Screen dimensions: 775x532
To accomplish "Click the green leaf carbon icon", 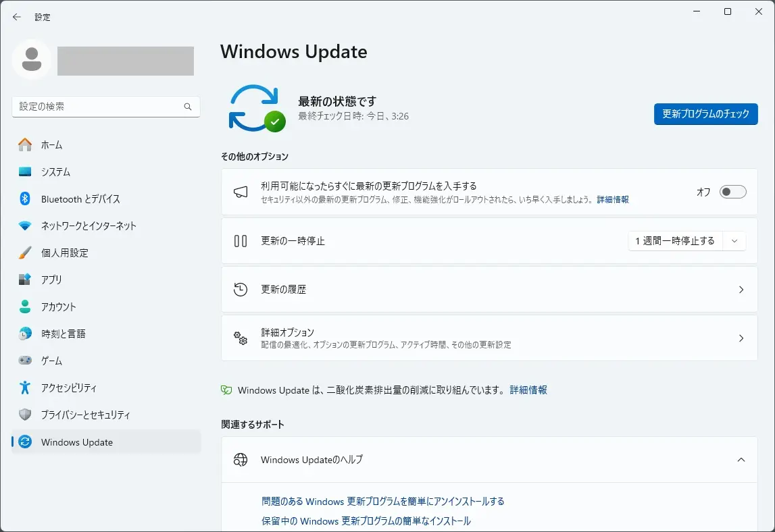I will coord(226,390).
